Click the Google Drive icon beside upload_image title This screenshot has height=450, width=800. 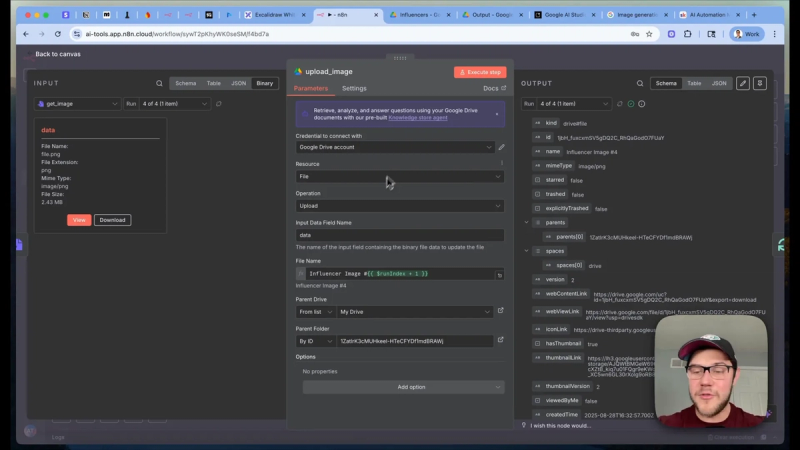click(298, 72)
